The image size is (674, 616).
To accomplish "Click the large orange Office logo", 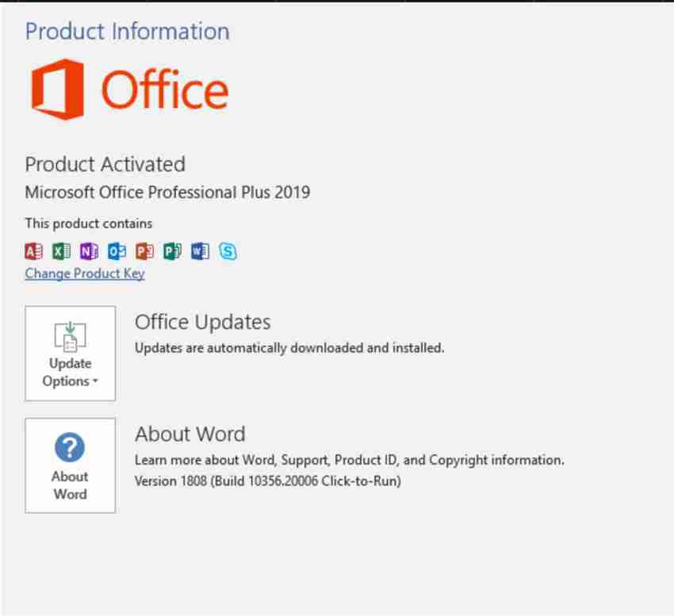I will tap(129, 90).
